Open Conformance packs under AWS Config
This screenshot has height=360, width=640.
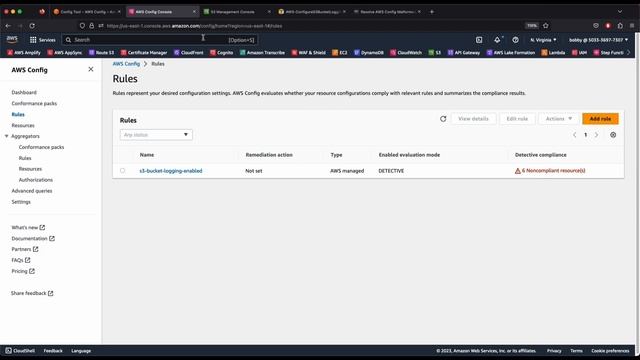pyautogui.click(x=34, y=104)
